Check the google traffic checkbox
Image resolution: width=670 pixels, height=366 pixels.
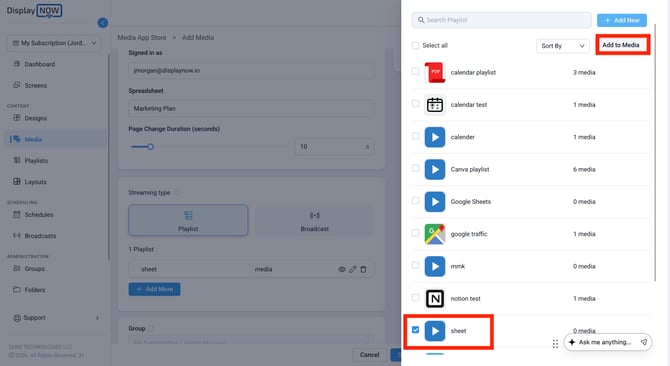click(415, 233)
